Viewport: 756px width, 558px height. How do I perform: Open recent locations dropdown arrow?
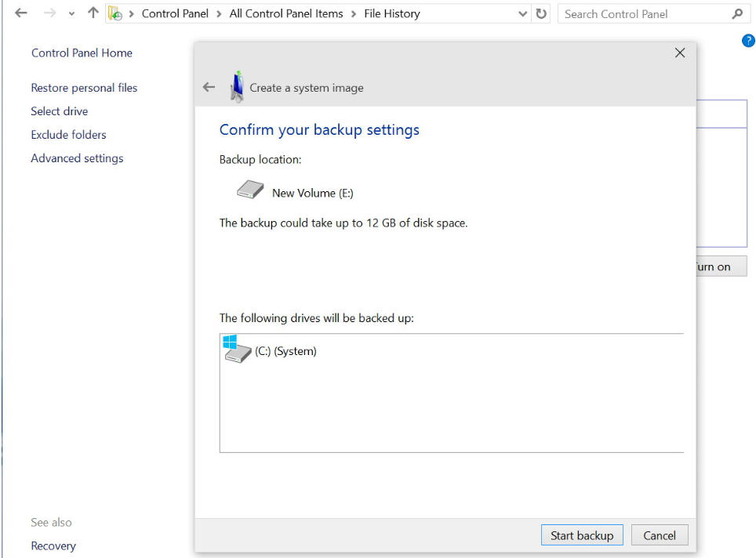pyautogui.click(x=71, y=14)
